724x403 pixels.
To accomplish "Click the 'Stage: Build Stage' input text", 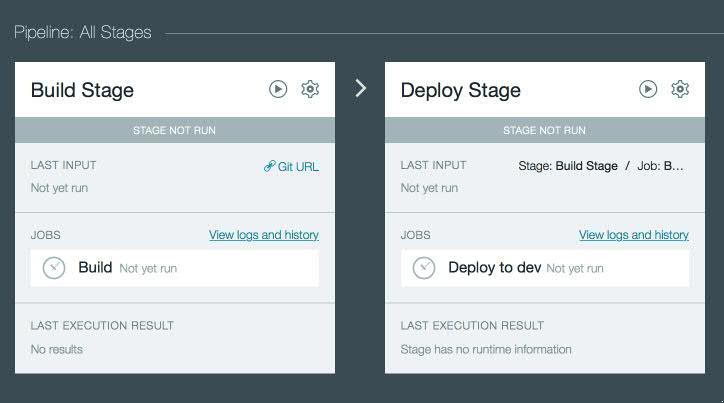I will tap(568, 166).
